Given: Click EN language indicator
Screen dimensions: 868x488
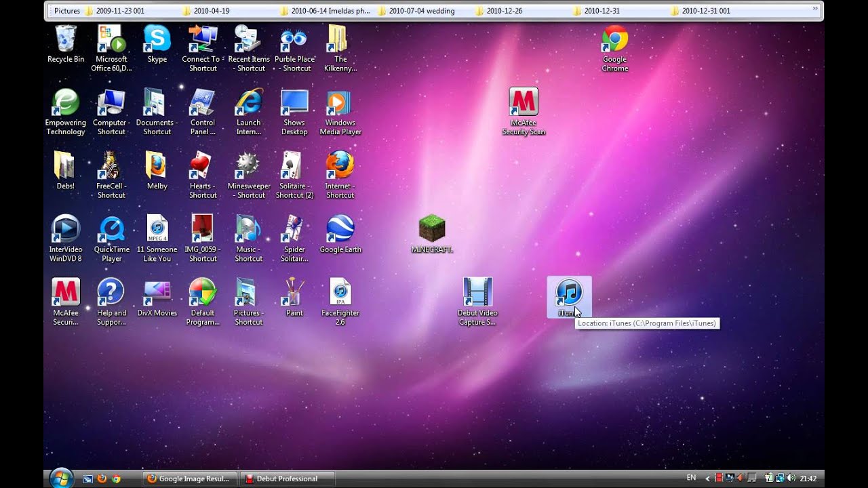Looking at the screenshot, I should pos(691,478).
